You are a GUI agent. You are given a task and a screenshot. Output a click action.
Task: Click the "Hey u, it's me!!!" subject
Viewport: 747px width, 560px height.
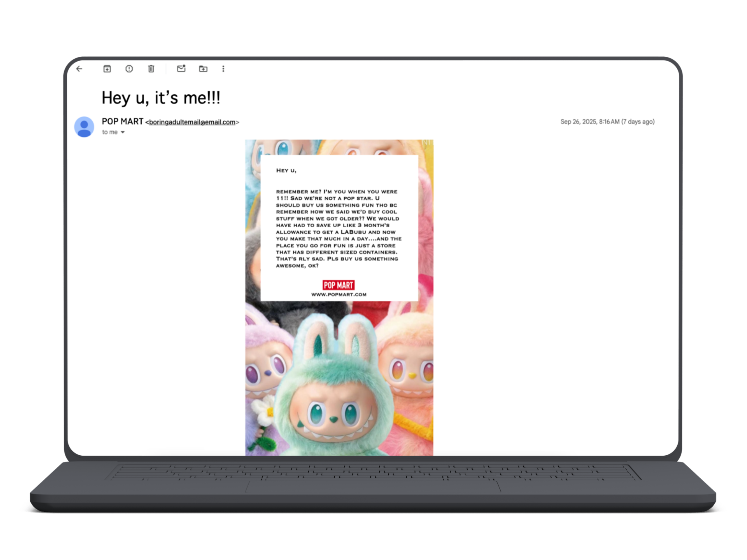click(x=161, y=98)
